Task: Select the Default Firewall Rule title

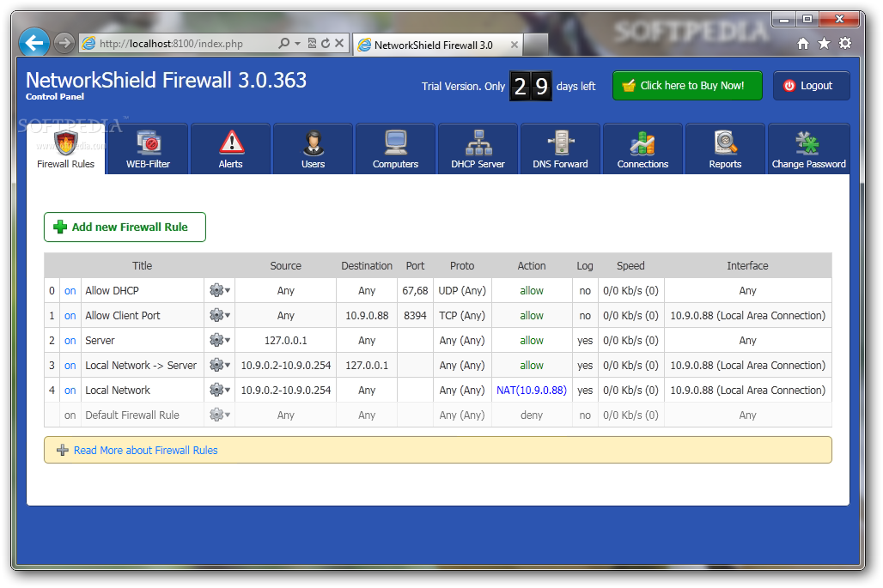Action: click(131, 415)
